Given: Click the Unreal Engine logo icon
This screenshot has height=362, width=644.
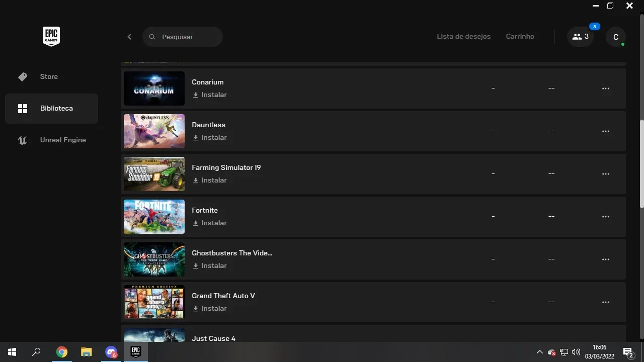Looking at the screenshot, I should click(x=23, y=140).
